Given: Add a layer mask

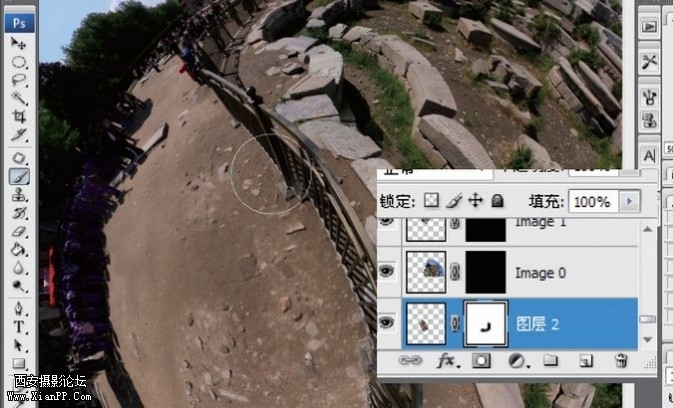Looking at the screenshot, I should tap(481, 361).
